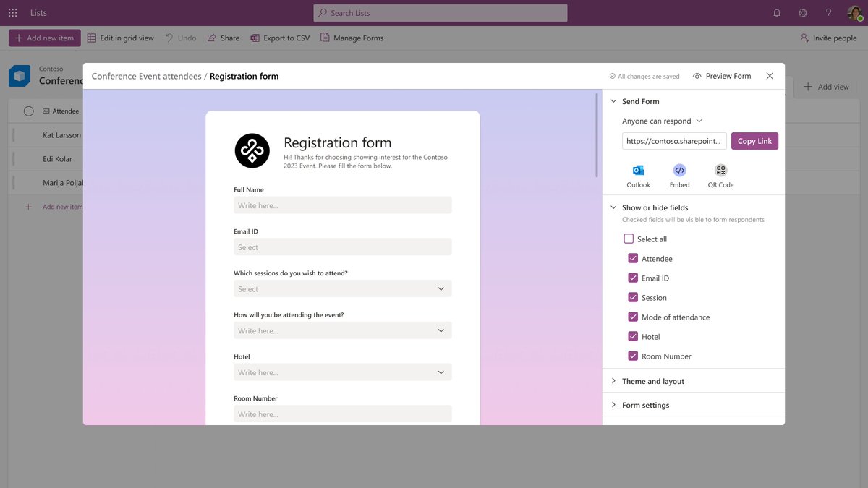Check the Select all checkbox
Image resolution: width=868 pixels, height=488 pixels.
[x=629, y=239]
